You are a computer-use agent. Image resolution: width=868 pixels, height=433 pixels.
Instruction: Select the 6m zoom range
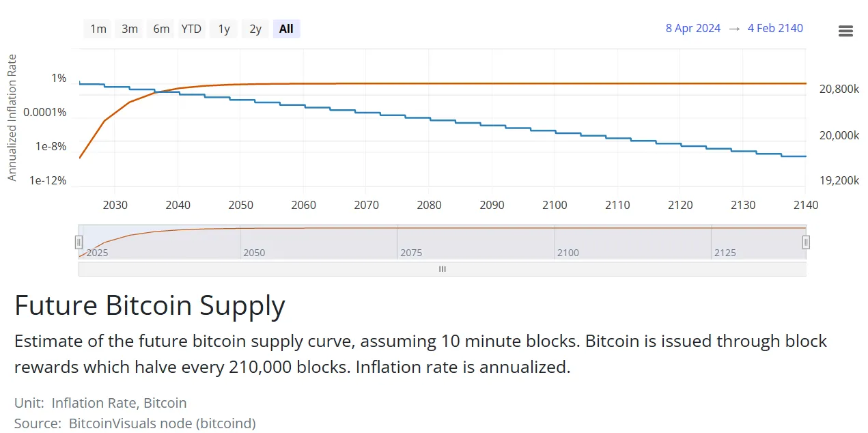coord(161,29)
